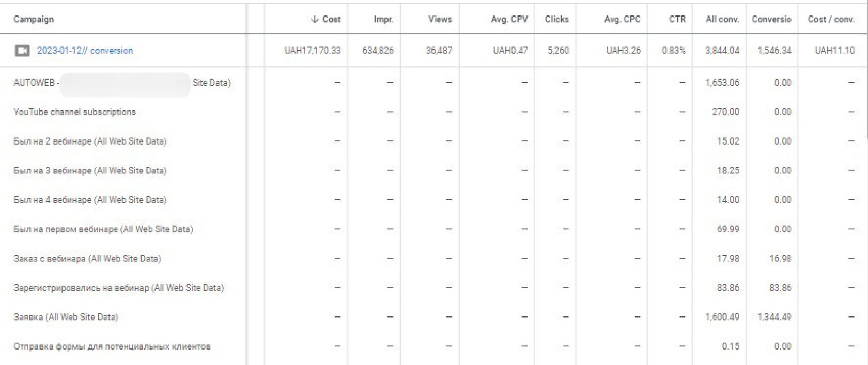Screen dimensions: 868x365
Task: Click the campaign cost value UAH17,170.33
Action: point(313,51)
